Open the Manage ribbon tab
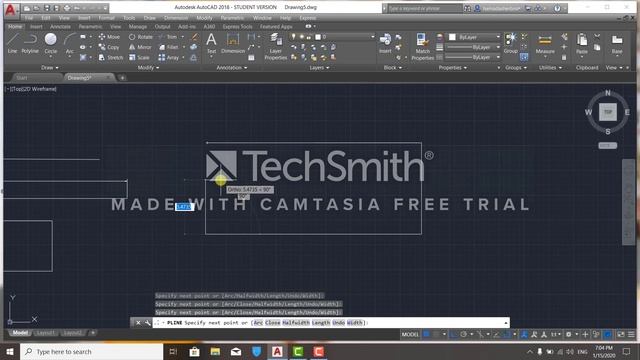 pos(138,27)
